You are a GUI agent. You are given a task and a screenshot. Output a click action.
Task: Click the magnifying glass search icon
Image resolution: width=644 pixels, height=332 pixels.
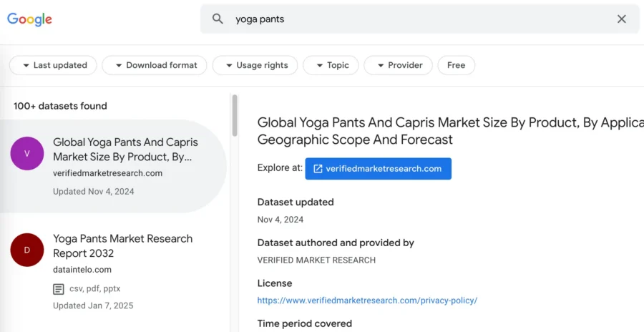coord(218,19)
